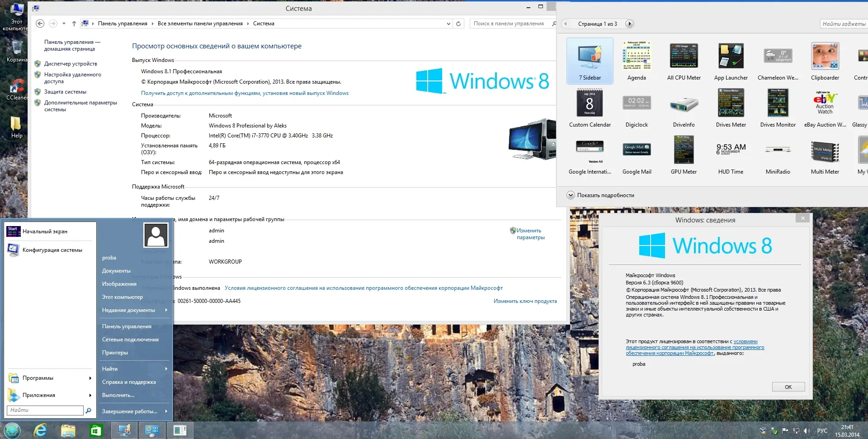Click start menu search box
Viewport: 868px width, 439px height.
tap(45, 410)
